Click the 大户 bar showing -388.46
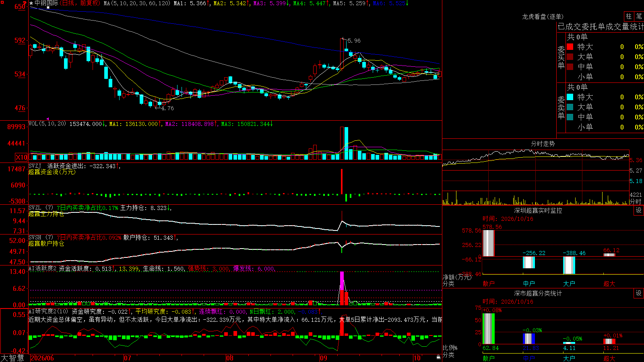644x362 pixels. (569, 265)
